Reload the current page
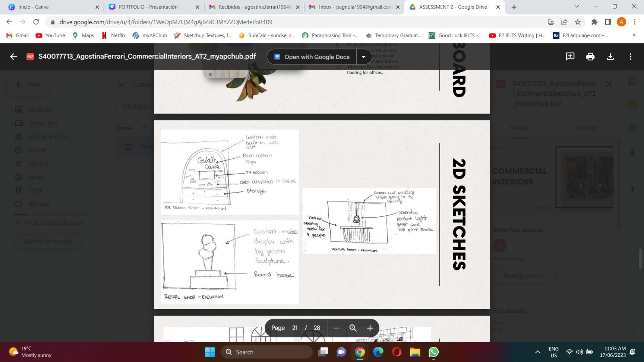 point(36,22)
